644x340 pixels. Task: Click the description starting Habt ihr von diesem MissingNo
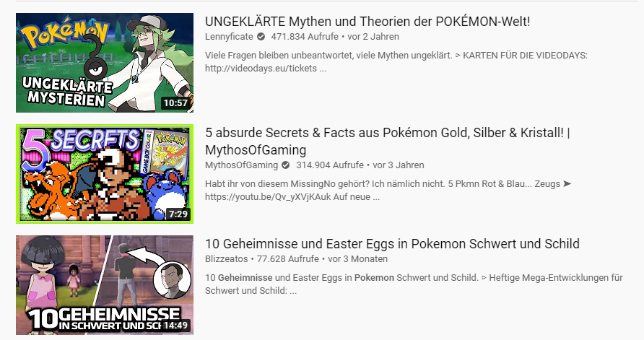pyautogui.click(x=388, y=191)
